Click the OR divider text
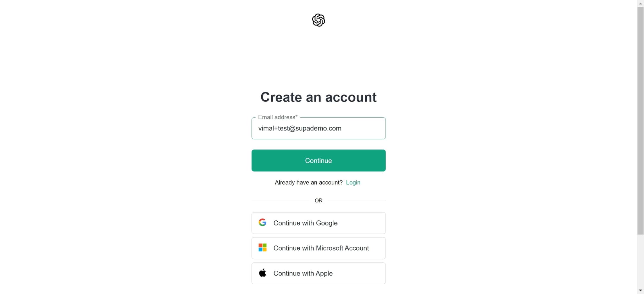This screenshot has width=644, height=294. coord(318,200)
